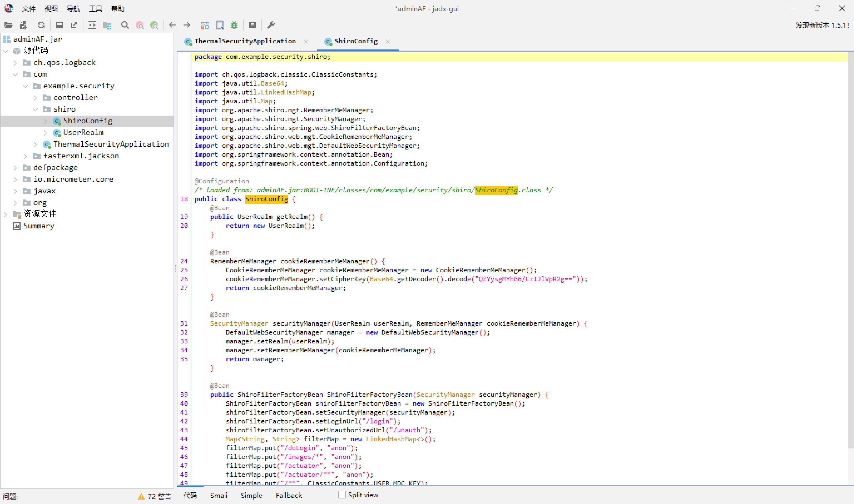
Task: Click the adminAF.jar root icon
Action: (6, 39)
